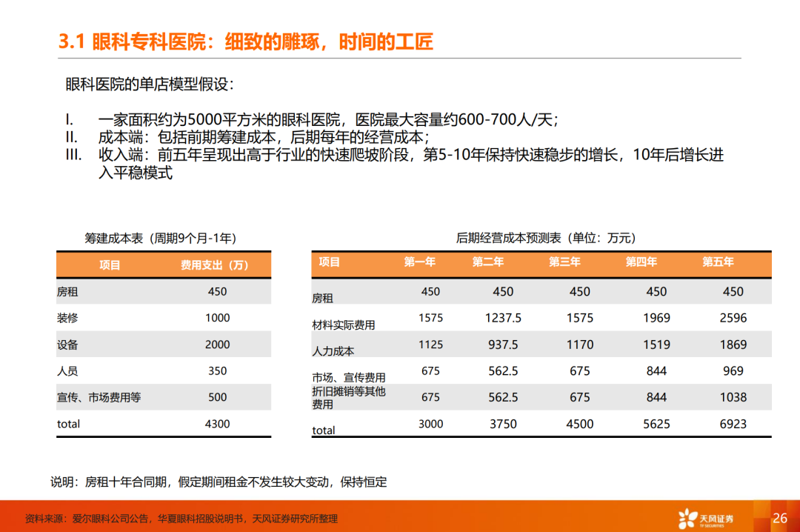Select the 第一年 column header
Image resolution: width=800 pixels, height=532 pixels.
pyautogui.click(x=419, y=262)
